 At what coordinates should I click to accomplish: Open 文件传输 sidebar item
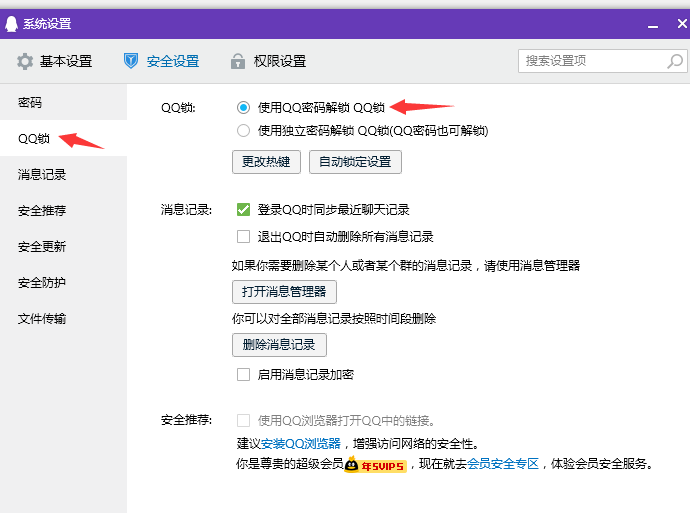(63, 319)
